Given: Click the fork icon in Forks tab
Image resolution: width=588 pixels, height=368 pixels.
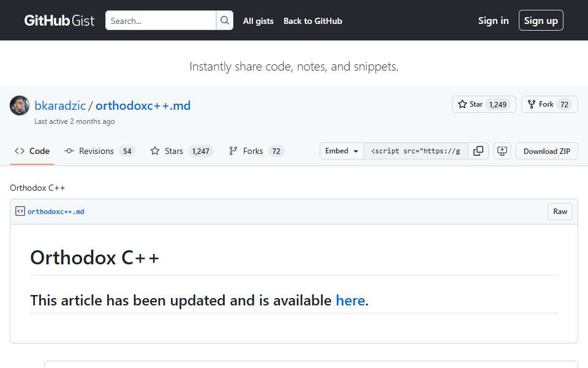Looking at the screenshot, I should [233, 151].
